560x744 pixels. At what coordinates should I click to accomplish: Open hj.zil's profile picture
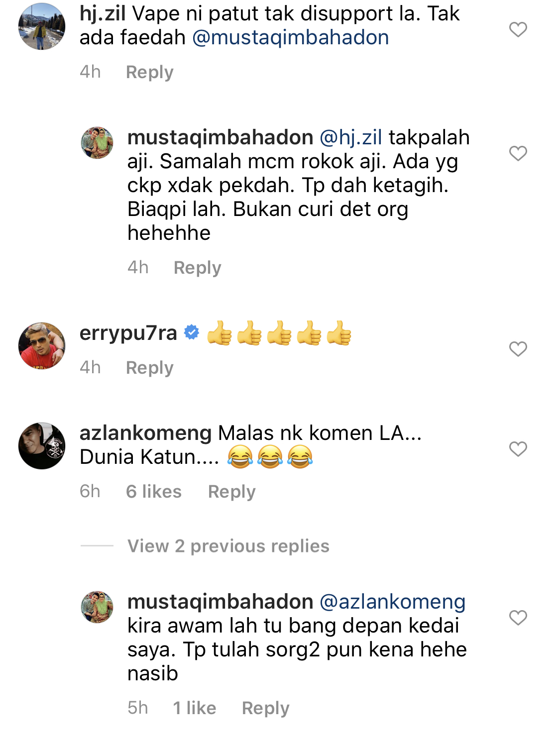click(x=42, y=26)
